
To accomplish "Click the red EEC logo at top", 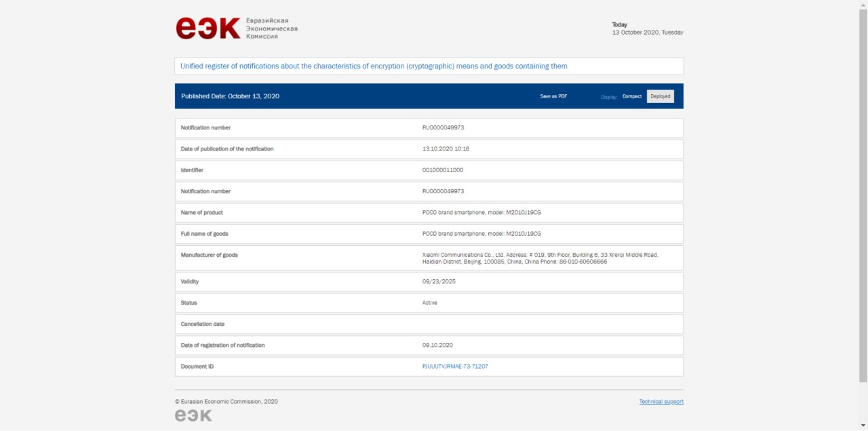I will click(x=208, y=28).
